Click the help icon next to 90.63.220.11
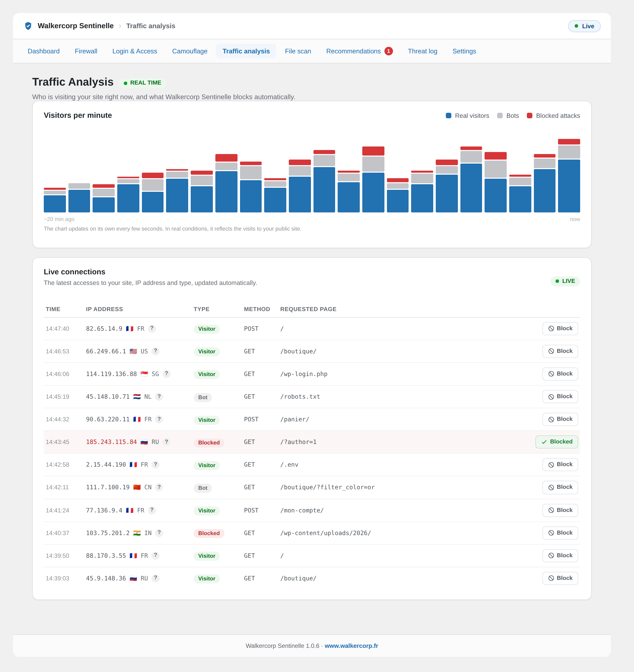 click(159, 419)
